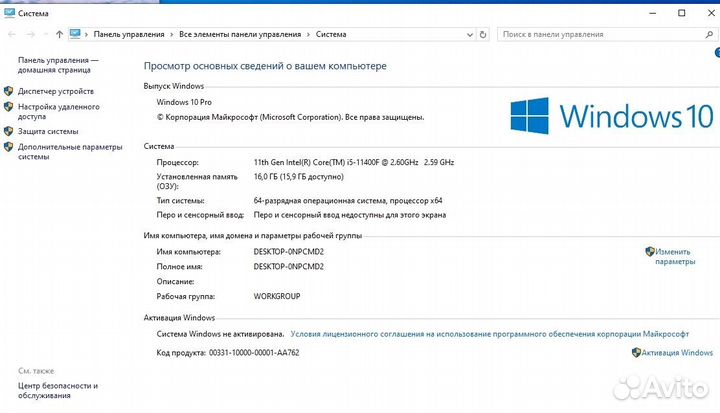Screen dimensions: 720x413
Task: Click the Перо и сенсорный ввод недоступны text
Action: 349,215
